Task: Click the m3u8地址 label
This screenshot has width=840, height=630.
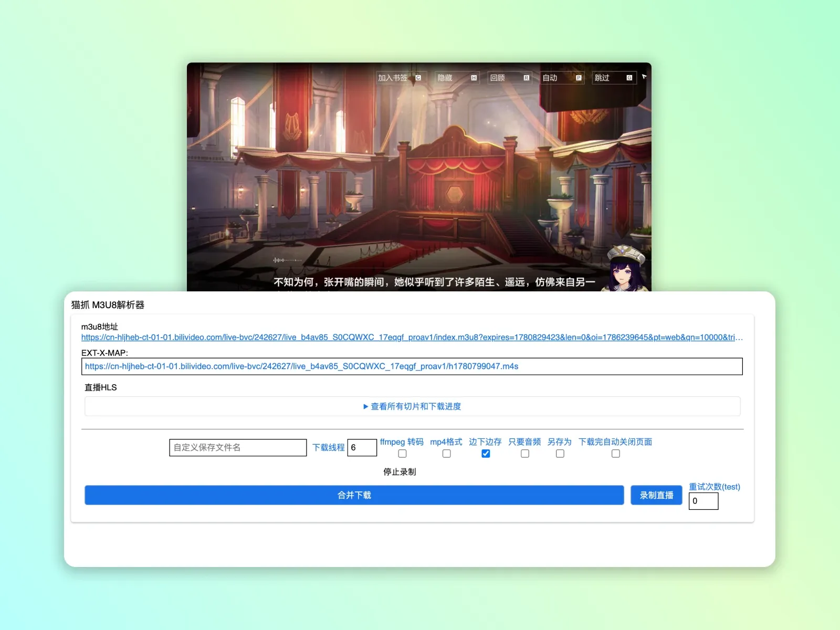Action: click(x=100, y=327)
